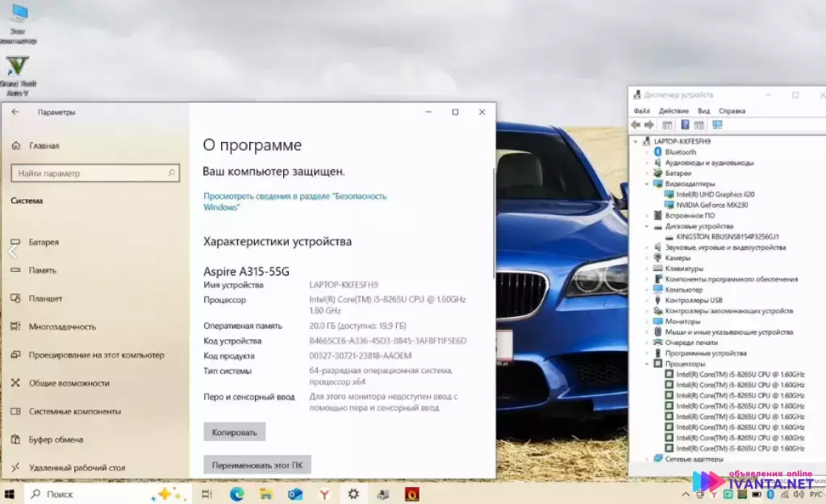
Task: Click the Help icon in Device Manager toolbar
Action: (685, 124)
